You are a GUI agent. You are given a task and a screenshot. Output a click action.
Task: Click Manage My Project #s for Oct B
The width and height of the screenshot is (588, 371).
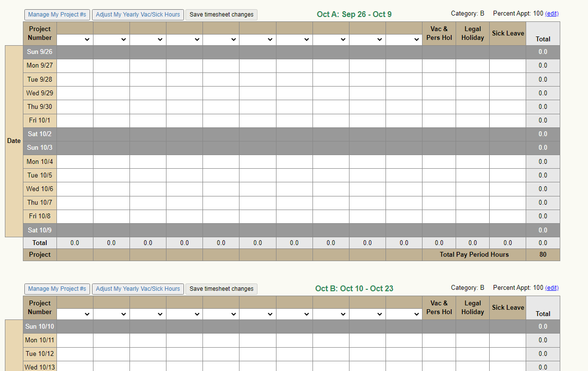pyautogui.click(x=57, y=289)
